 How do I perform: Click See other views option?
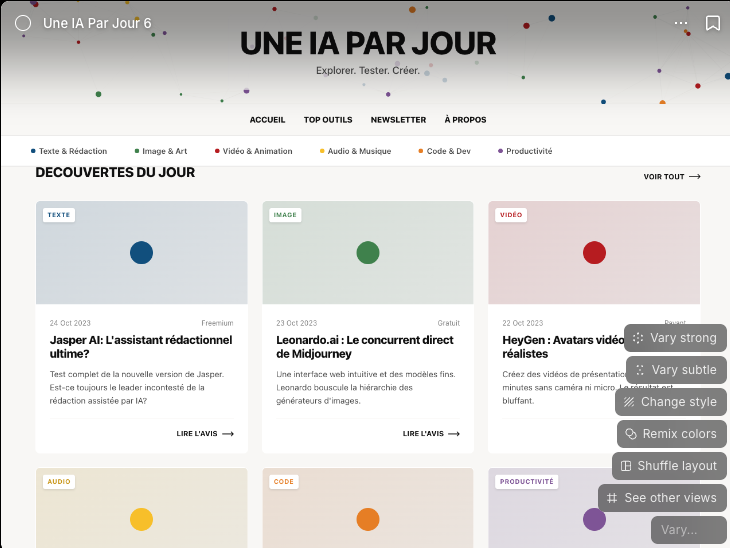pyautogui.click(x=662, y=498)
